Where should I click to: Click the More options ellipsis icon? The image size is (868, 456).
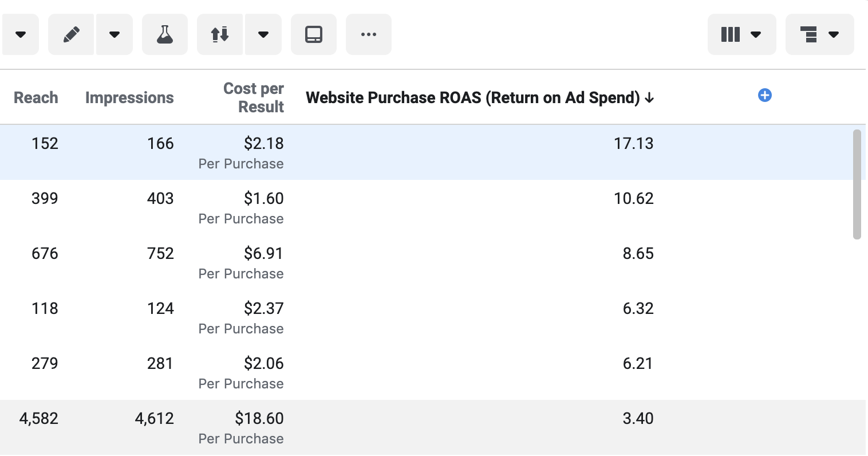coord(369,34)
